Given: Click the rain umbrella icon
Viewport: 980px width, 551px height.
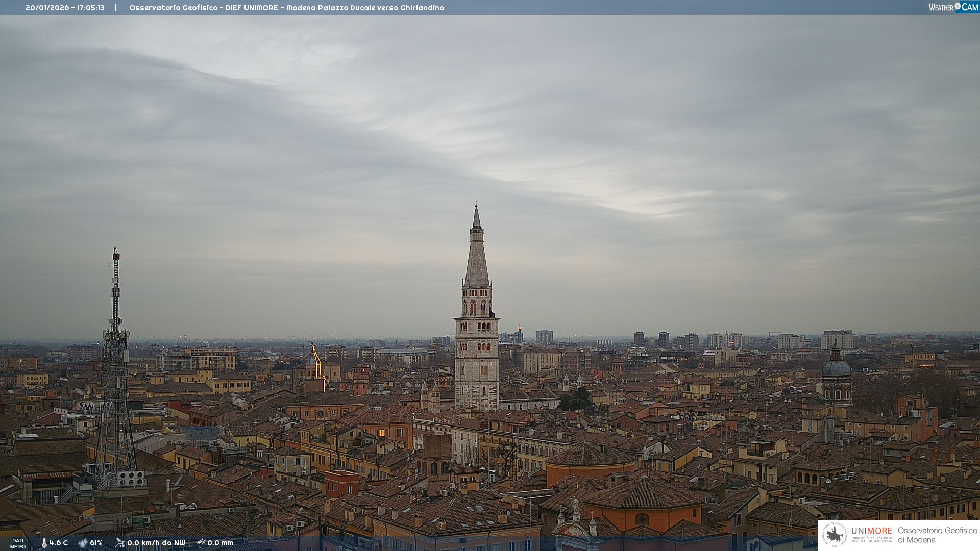Looking at the screenshot, I should (x=201, y=543).
